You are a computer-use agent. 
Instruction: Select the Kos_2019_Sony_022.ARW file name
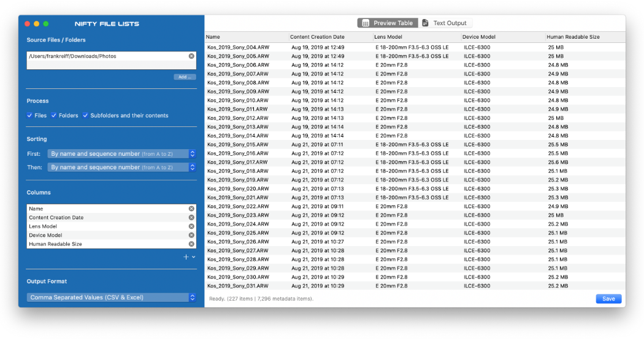(238, 206)
